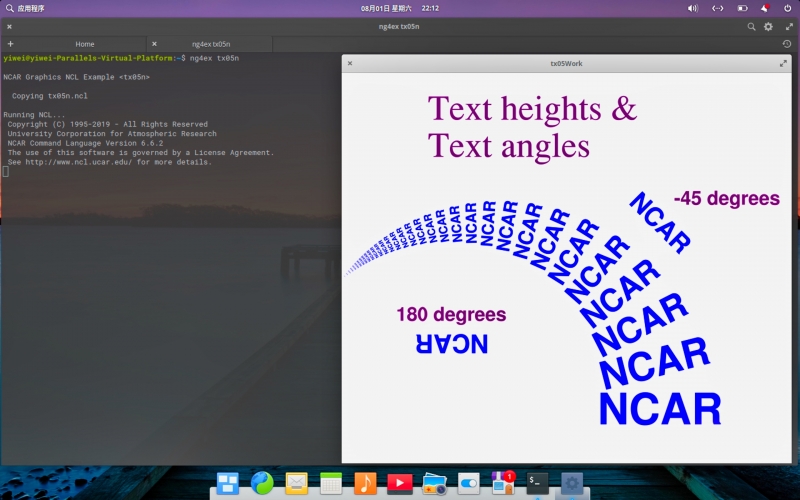Open the terminal search icon
The height and width of the screenshot is (500, 800).
[751, 27]
